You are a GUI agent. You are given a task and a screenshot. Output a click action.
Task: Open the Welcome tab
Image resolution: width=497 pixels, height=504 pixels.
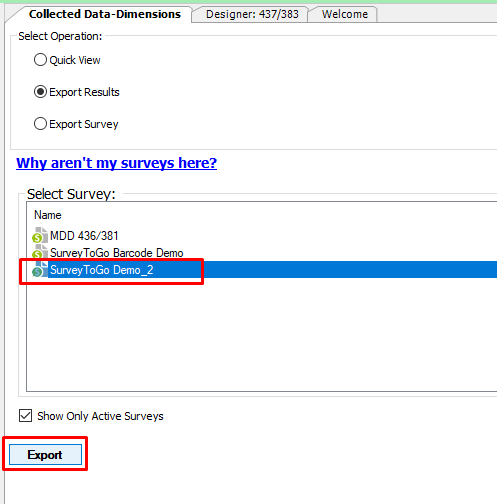click(345, 14)
